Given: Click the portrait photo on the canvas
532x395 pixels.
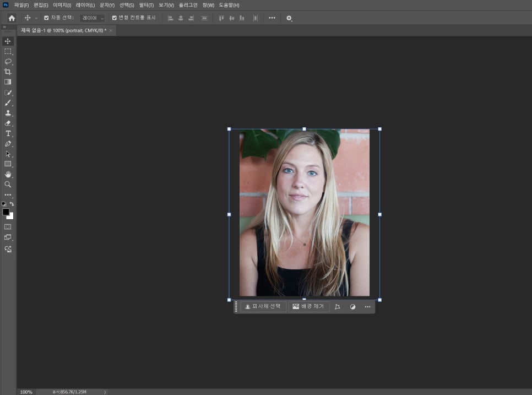Looking at the screenshot, I should (305, 213).
